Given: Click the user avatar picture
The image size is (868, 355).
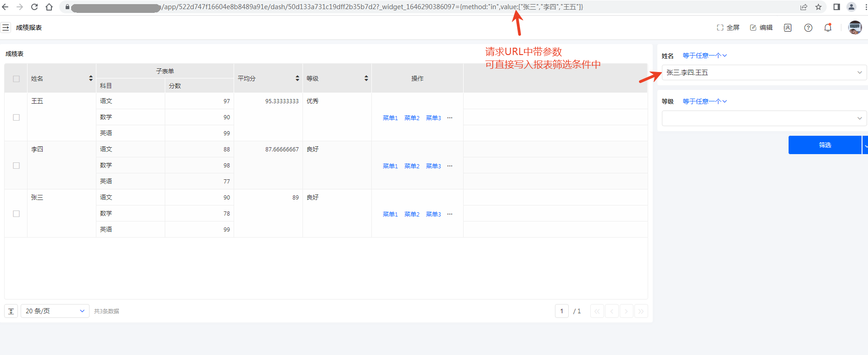Looking at the screenshot, I should coord(855,28).
